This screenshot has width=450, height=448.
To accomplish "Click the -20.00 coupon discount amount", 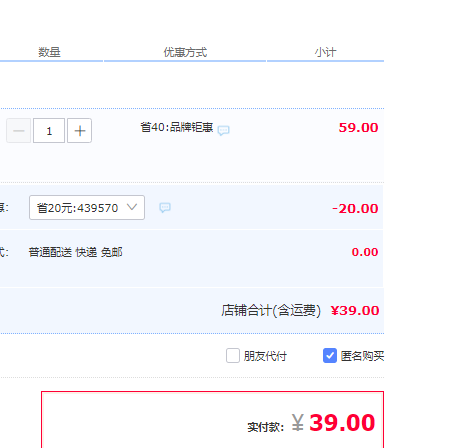I will click(355, 209).
